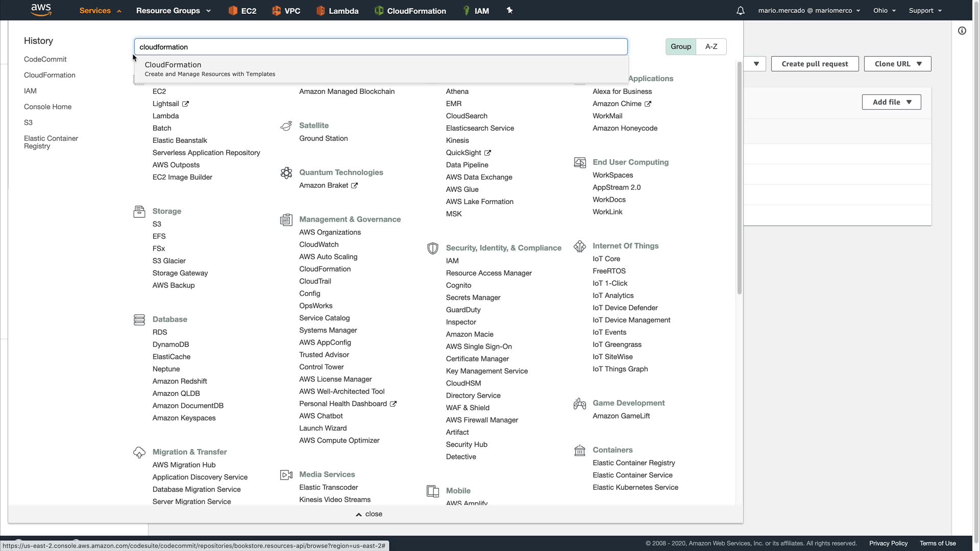980x551 pixels.
Task: Click the EC2 shortcut icon in navbar
Action: click(x=233, y=11)
